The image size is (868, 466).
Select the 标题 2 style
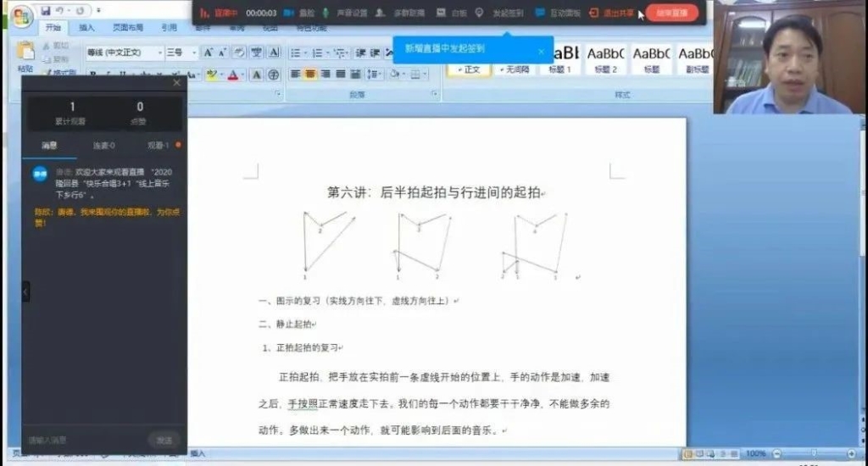pos(605,60)
